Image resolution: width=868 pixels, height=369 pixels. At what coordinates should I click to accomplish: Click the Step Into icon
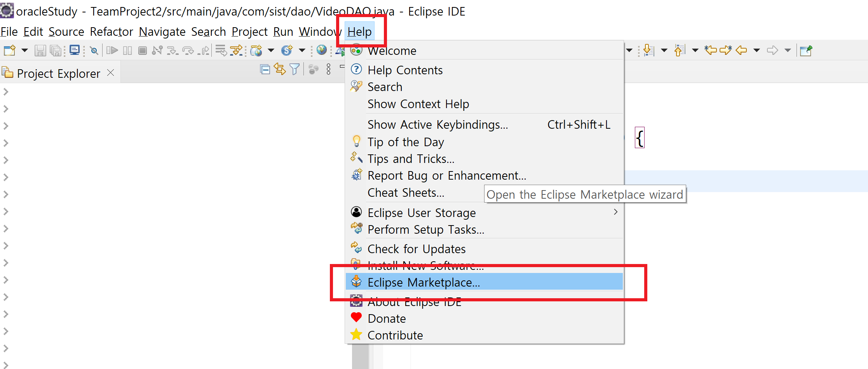click(x=173, y=51)
